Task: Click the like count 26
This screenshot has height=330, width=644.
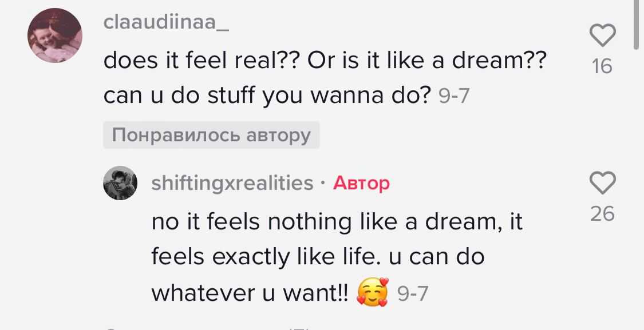Action: tap(602, 214)
